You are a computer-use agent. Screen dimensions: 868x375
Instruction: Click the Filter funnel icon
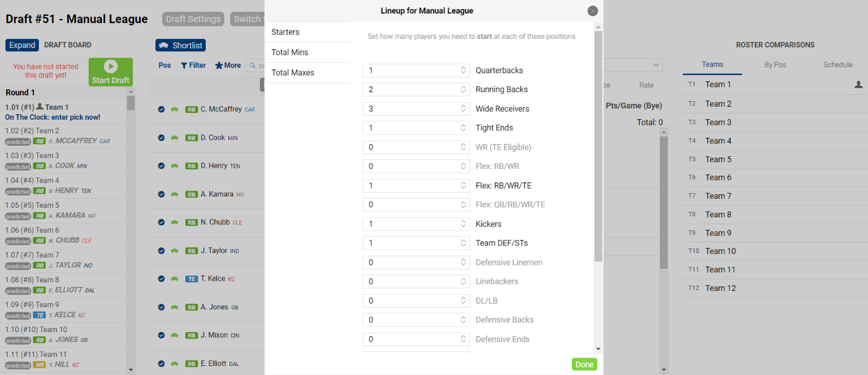[x=184, y=66]
